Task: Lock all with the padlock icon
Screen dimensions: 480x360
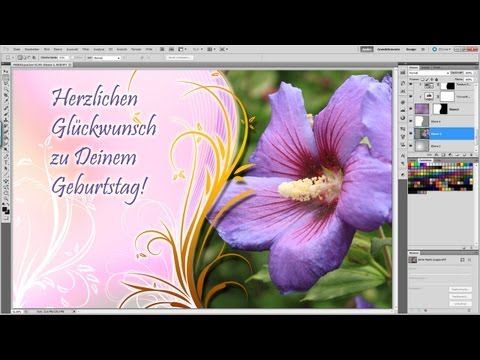Action: pyautogui.click(x=436, y=79)
